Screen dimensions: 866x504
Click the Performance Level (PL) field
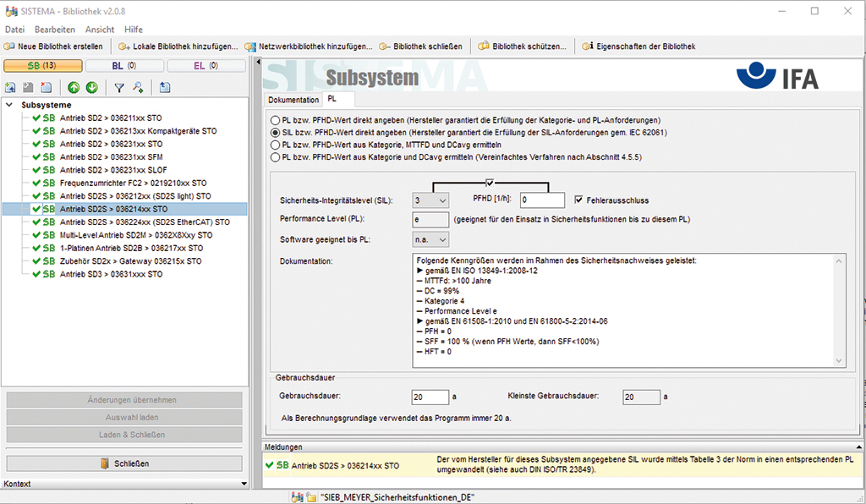click(430, 220)
